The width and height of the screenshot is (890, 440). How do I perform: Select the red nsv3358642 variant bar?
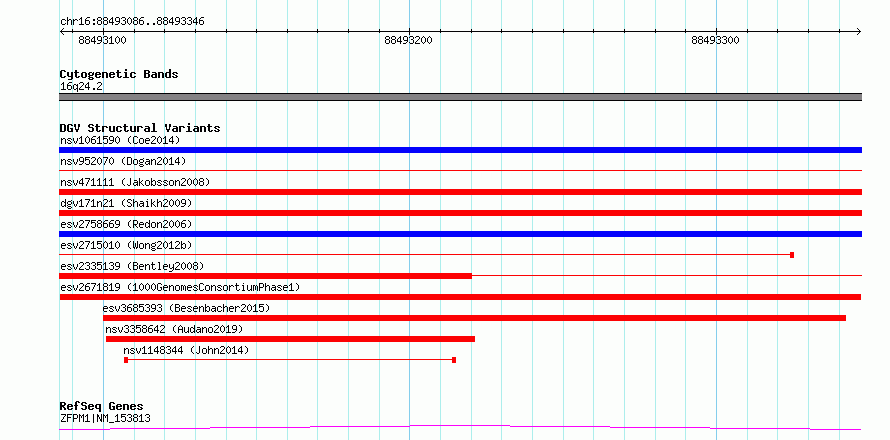coord(290,339)
